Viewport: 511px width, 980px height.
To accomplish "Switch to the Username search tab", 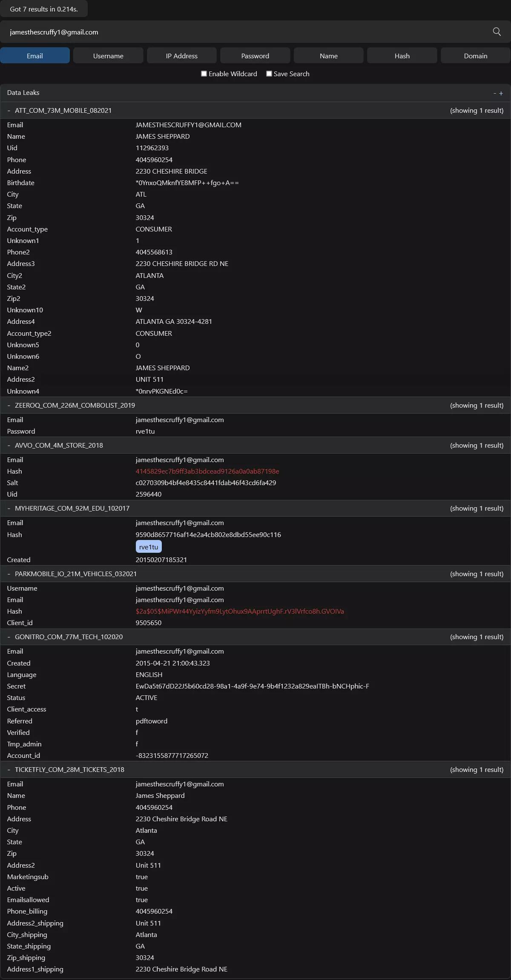I will coord(108,56).
